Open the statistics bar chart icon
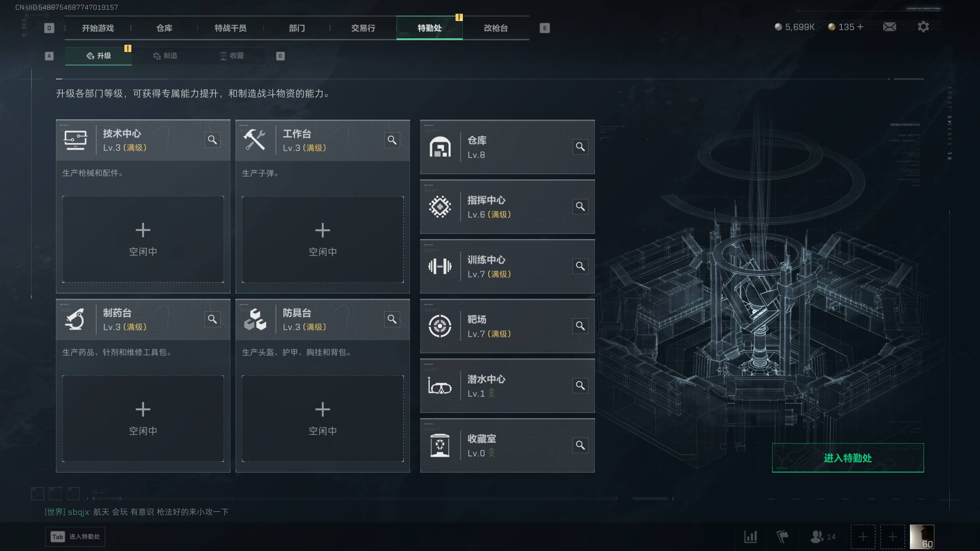Image resolution: width=980 pixels, height=551 pixels. click(750, 537)
